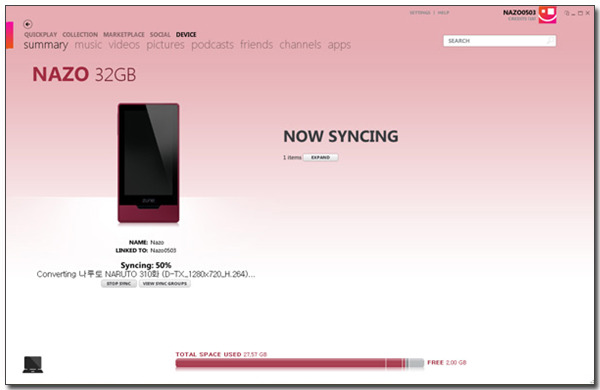
Task: Switch to the videos tab
Action: pos(124,45)
